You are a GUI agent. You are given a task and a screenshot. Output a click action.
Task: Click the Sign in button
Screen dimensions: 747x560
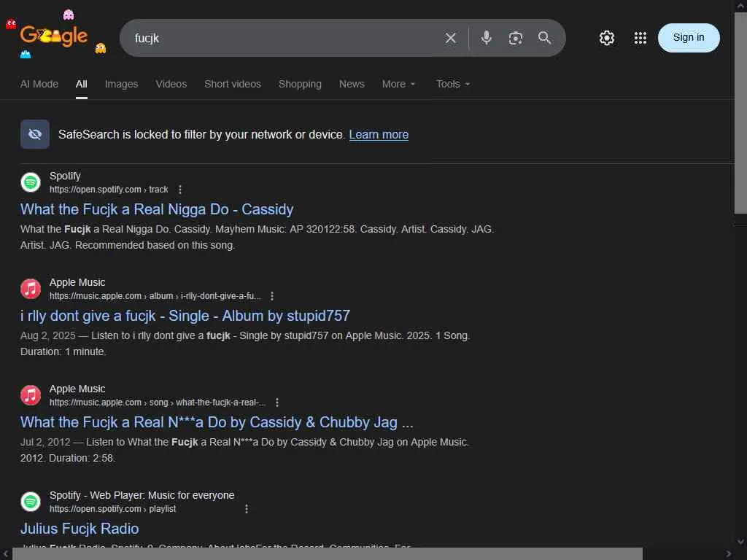click(x=689, y=38)
